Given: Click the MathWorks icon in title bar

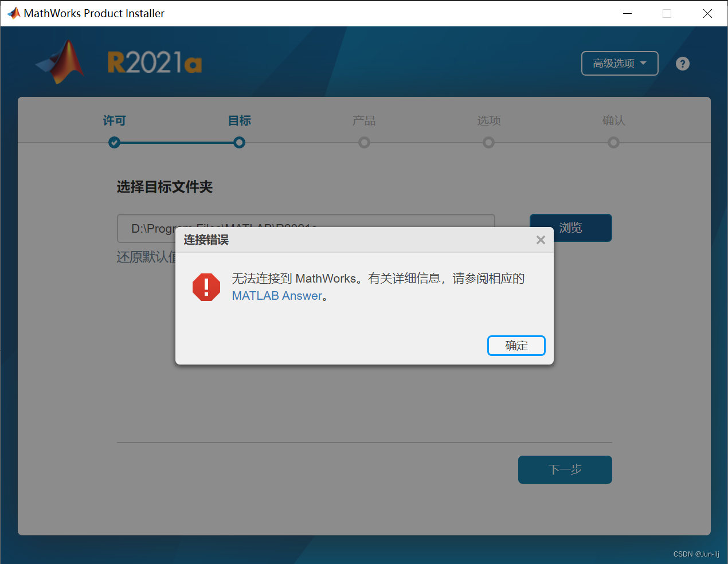Looking at the screenshot, I should tap(13, 13).
